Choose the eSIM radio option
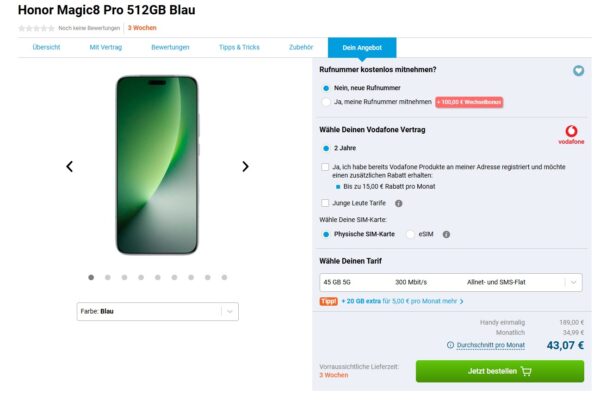This screenshot has width=600, height=400. [410, 234]
